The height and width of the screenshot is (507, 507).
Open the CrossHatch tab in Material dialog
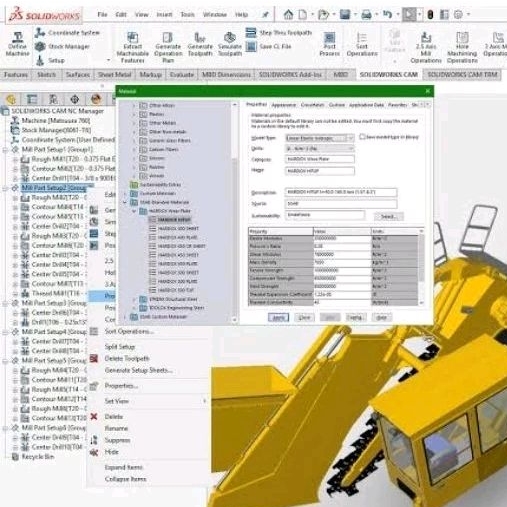[x=312, y=105]
